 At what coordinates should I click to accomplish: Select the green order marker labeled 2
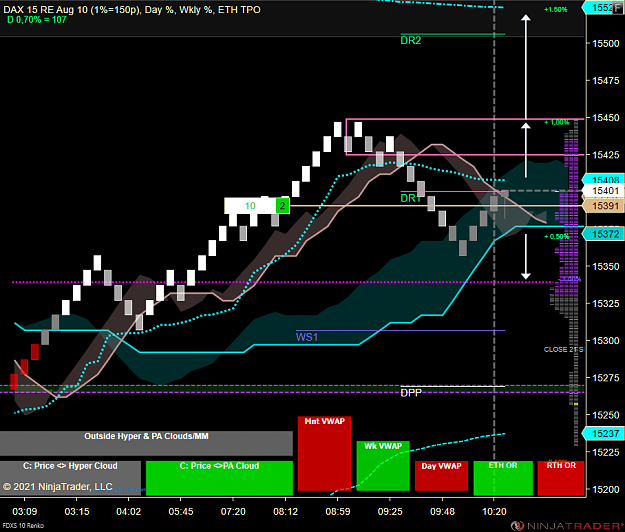click(282, 206)
